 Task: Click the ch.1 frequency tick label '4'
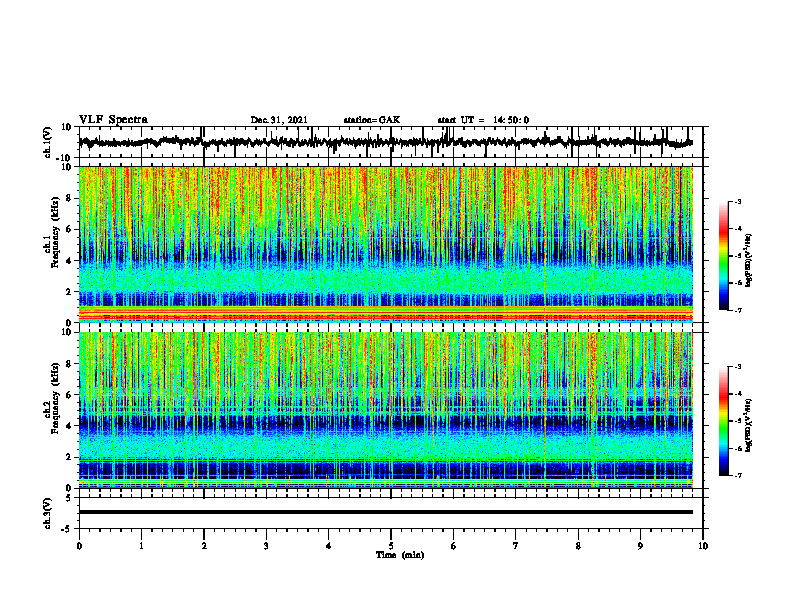(69, 261)
